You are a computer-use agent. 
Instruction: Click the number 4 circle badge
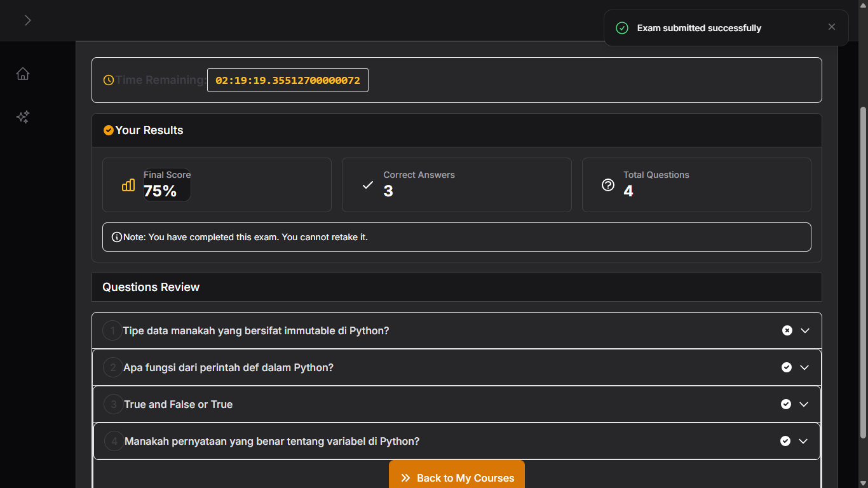tap(114, 441)
